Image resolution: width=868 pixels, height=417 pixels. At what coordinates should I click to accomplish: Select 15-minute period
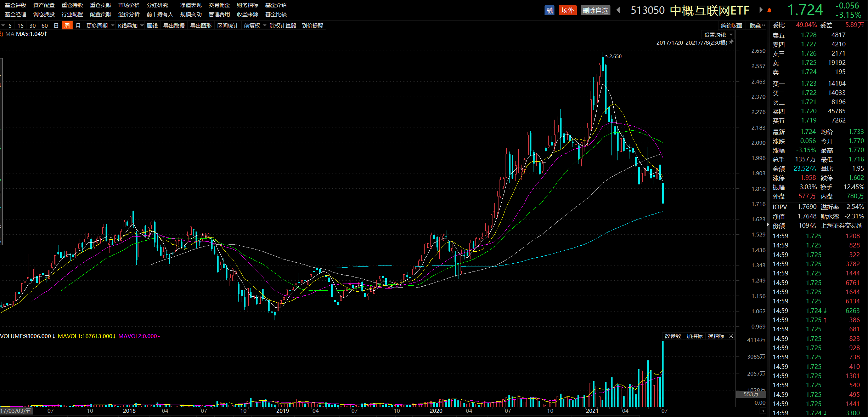(21, 25)
